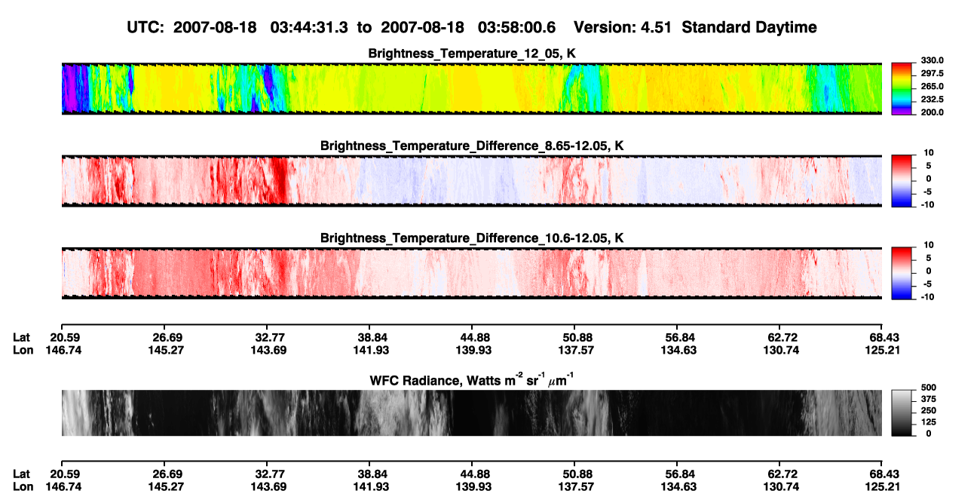Click latitude 68.43 beneath the WFC panel
This screenshot has height=503, width=980.
pos(884,474)
